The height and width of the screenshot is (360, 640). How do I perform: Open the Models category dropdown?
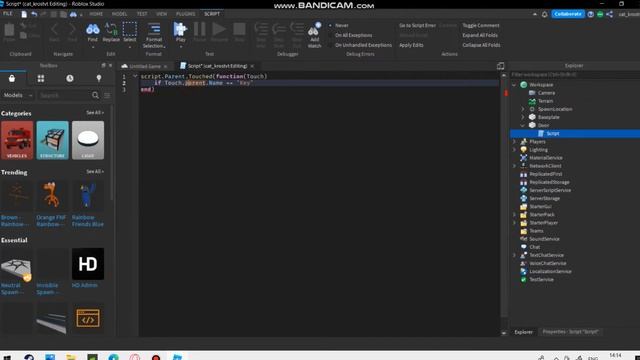point(18,95)
